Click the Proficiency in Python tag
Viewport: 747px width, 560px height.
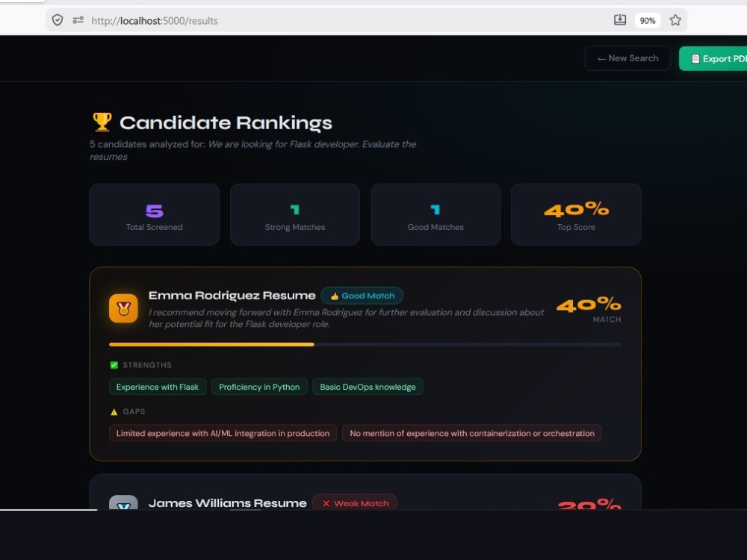259,387
